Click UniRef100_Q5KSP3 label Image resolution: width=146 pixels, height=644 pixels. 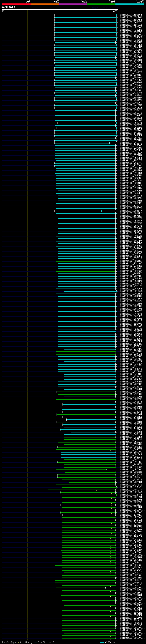(131, 605)
